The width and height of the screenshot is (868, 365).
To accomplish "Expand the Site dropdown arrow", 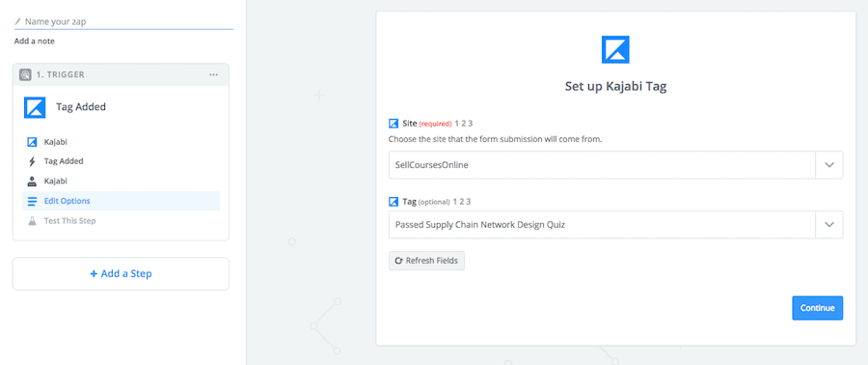I will click(829, 165).
